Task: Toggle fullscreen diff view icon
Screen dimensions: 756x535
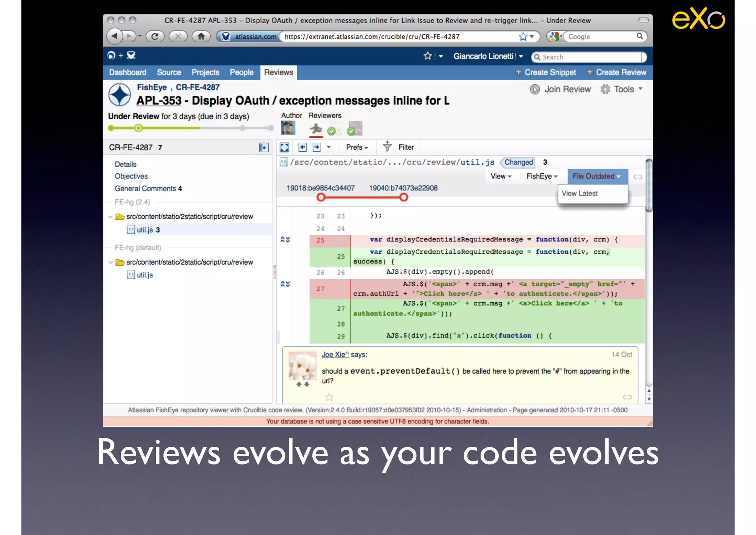Action: click(284, 147)
